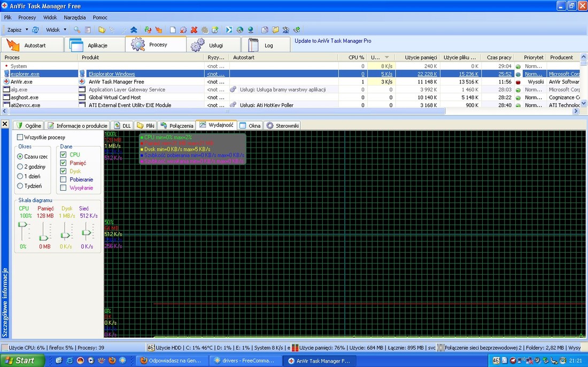
Task: Select the asghost.exe process row
Action: point(291,97)
